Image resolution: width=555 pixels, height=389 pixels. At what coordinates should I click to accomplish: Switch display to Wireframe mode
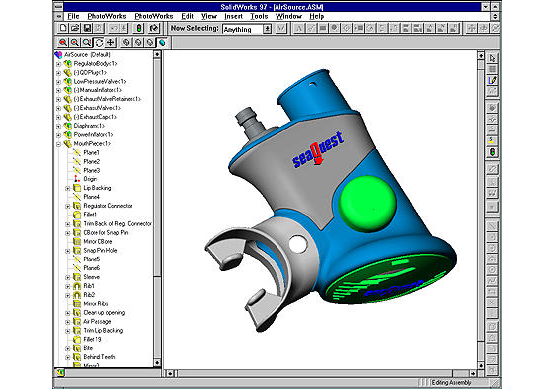[x=126, y=43]
